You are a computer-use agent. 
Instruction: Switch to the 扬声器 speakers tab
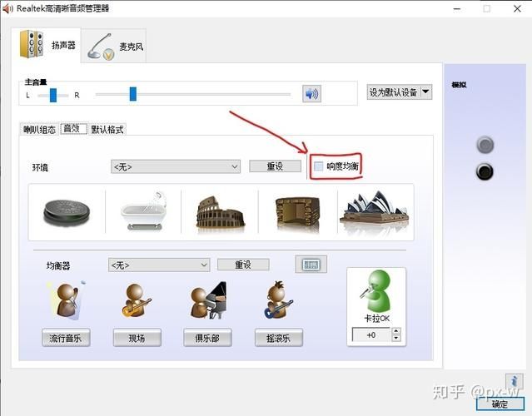tap(47, 45)
